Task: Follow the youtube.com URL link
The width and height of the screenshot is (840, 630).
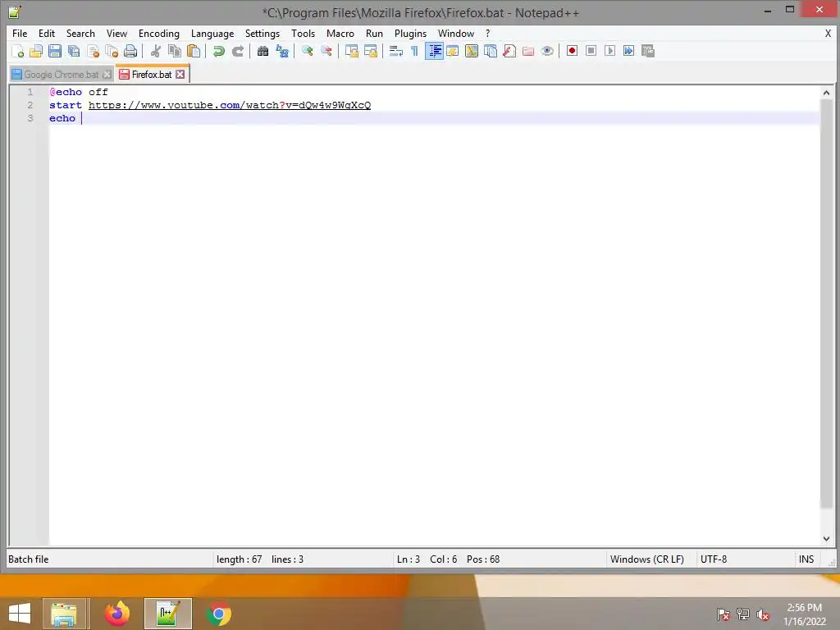Action: (230, 105)
